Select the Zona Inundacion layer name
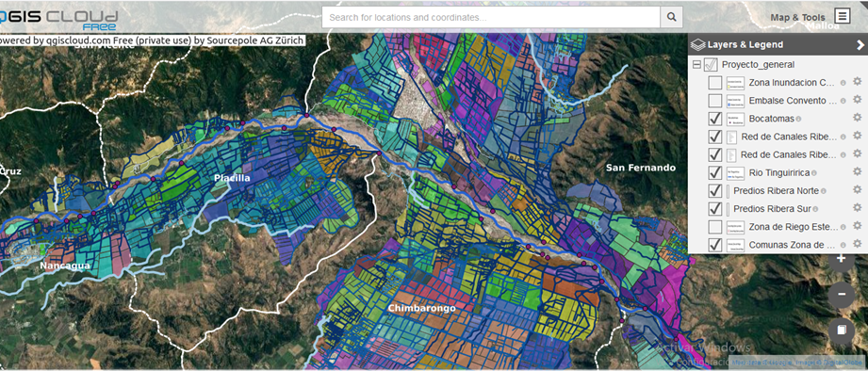 [x=792, y=83]
